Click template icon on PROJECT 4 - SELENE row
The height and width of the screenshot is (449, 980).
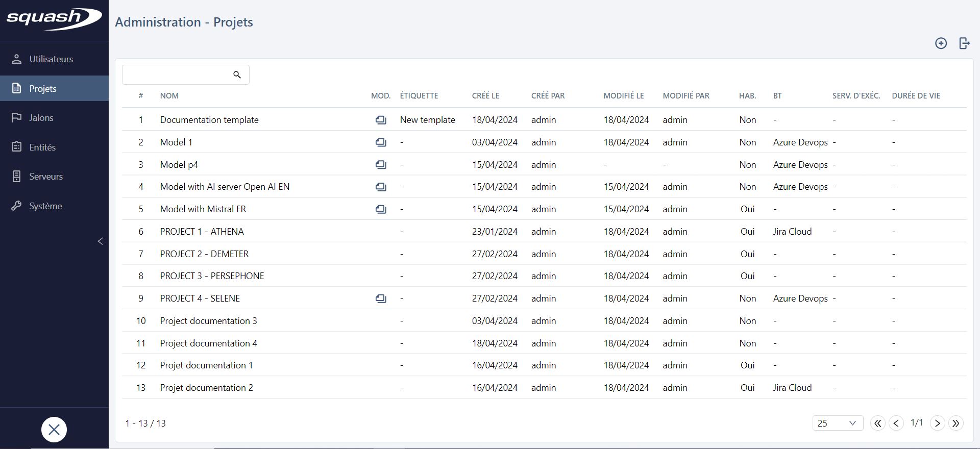click(381, 298)
